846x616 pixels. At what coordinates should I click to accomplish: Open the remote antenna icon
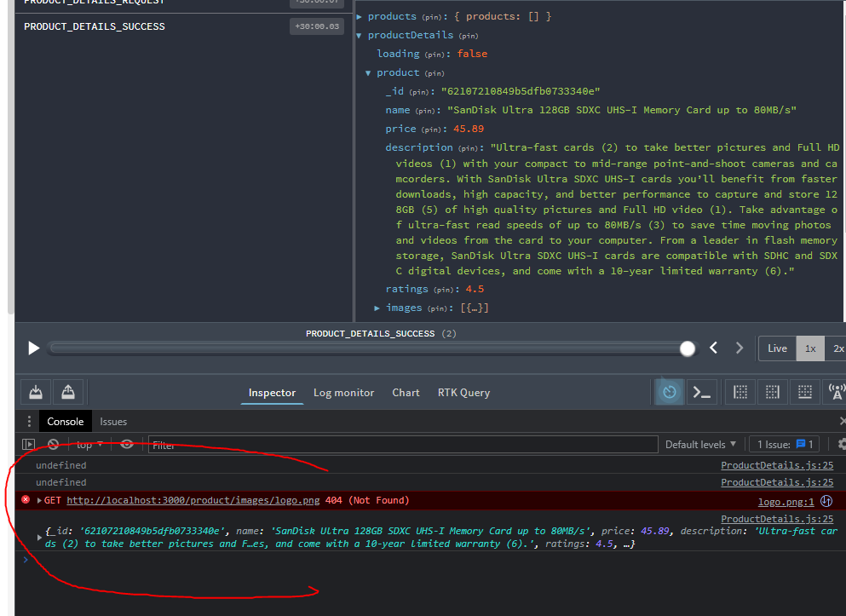click(x=835, y=392)
